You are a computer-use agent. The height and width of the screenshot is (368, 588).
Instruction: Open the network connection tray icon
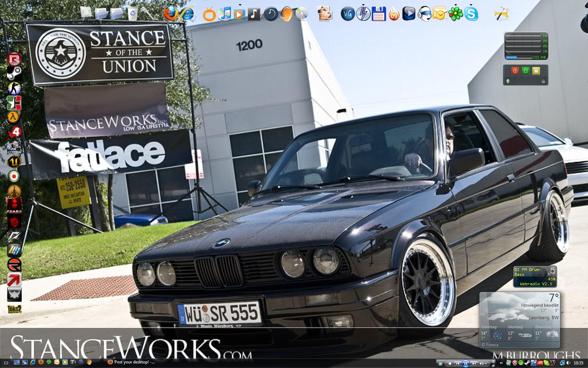pyautogui.click(x=562, y=363)
